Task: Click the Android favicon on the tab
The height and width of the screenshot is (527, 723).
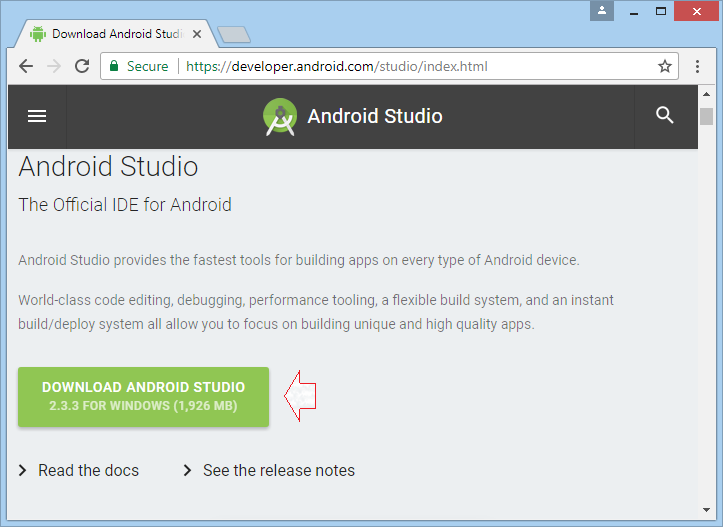Action: pos(38,34)
